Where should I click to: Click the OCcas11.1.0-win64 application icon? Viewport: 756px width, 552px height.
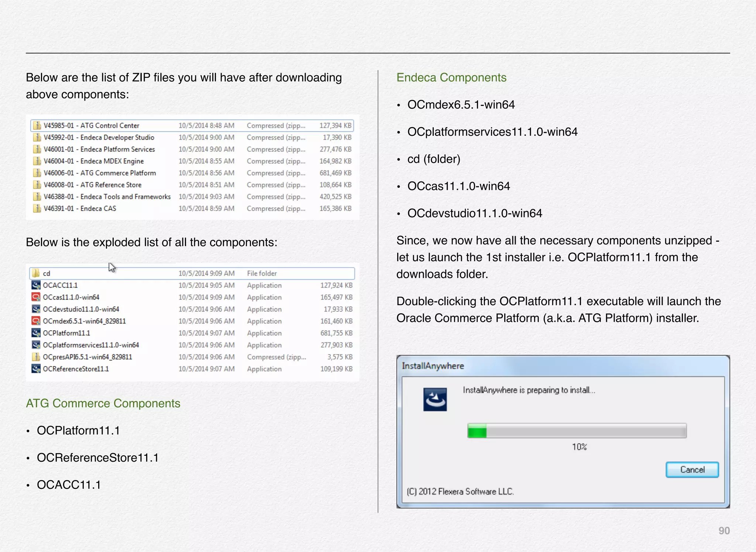(36, 297)
